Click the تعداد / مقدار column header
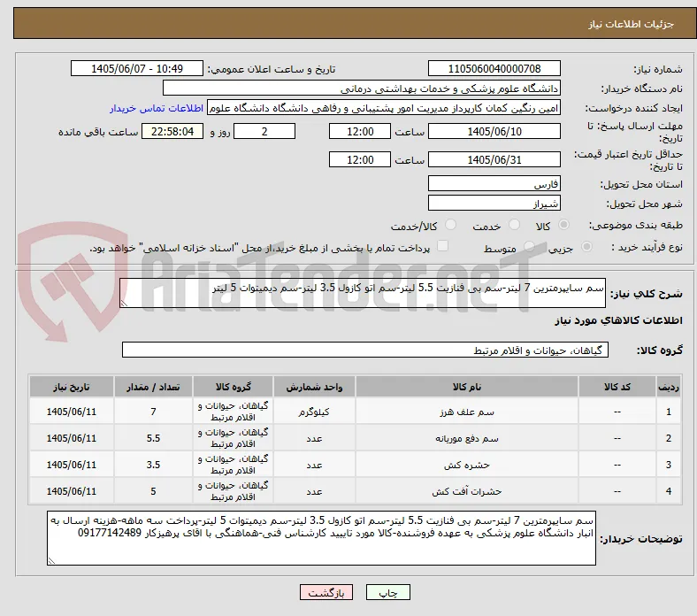 click(153, 387)
